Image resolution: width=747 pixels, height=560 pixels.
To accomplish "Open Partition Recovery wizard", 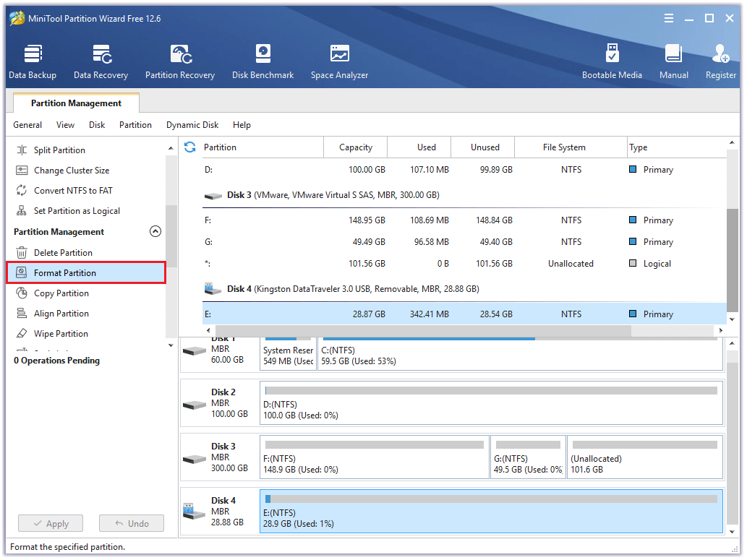I will [x=180, y=61].
